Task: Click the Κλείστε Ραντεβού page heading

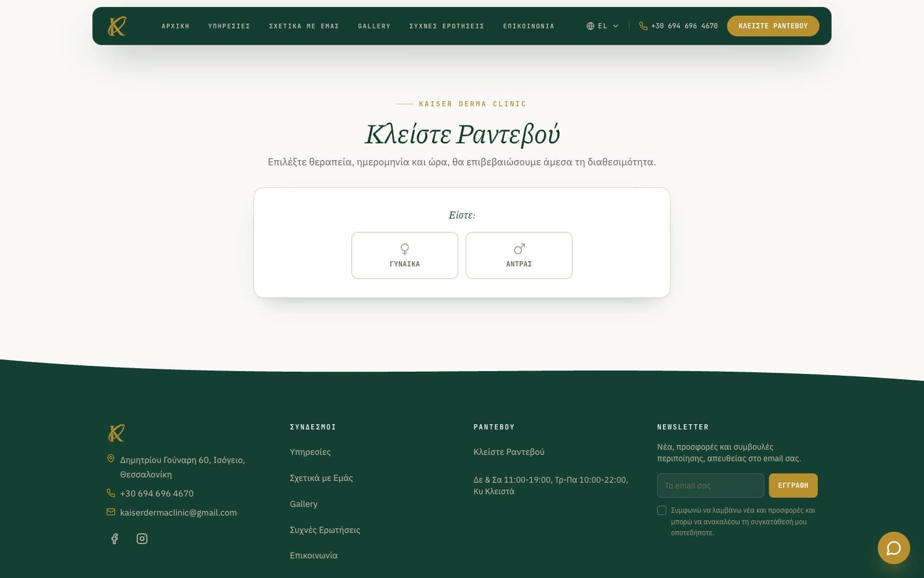Action: click(462, 134)
